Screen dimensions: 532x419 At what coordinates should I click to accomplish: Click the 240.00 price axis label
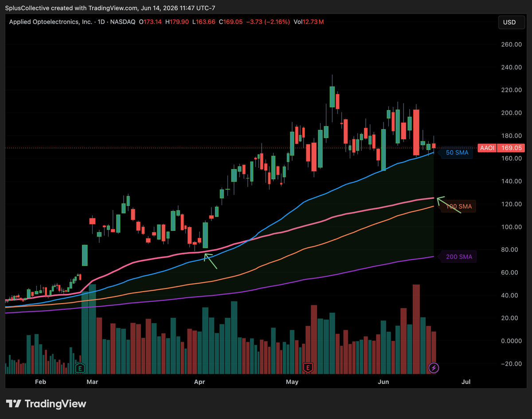click(511, 67)
